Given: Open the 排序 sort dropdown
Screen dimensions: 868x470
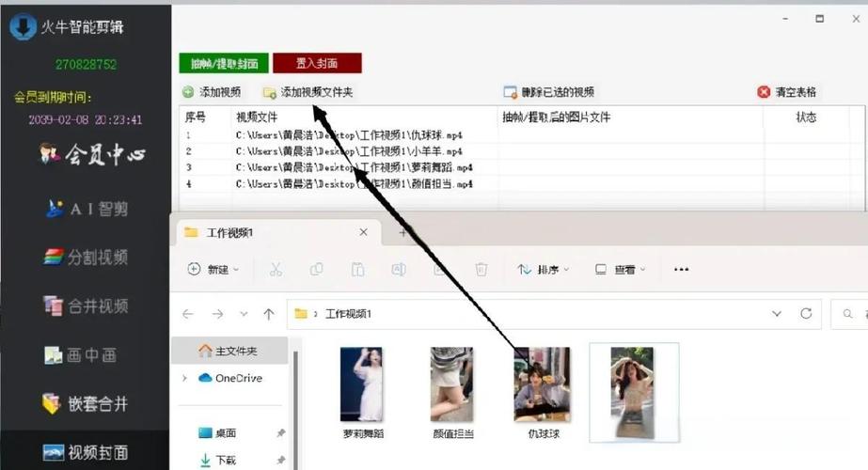Looking at the screenshot, I should coord(543,270).
